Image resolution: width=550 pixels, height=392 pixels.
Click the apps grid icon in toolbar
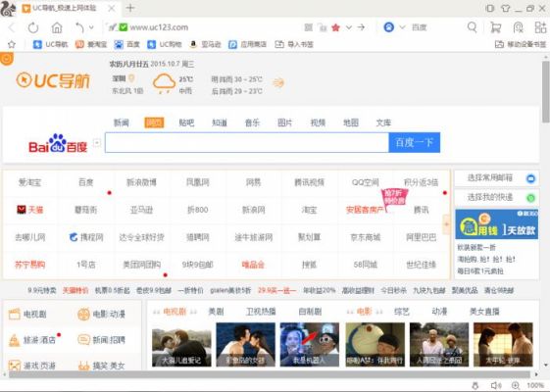540,27
